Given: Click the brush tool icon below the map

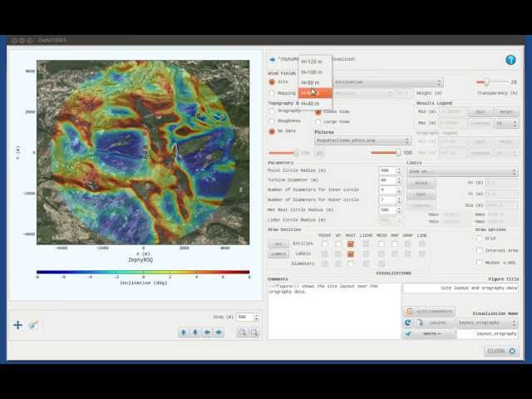Looking at the screenshot, I should pyautogui.click(x=33, y=325).
